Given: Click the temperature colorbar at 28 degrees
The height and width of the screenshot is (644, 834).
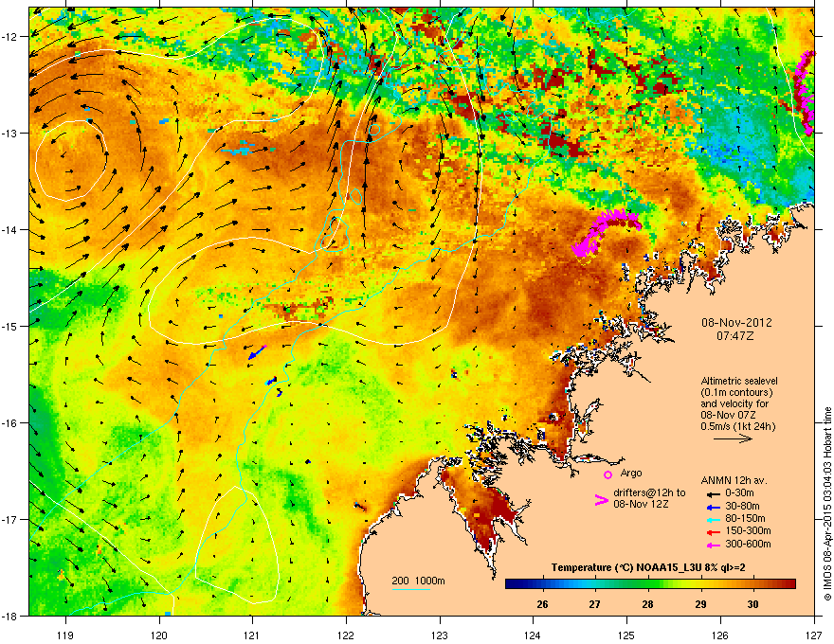Looking at the screenshot, I should click(x=647, y=584).
